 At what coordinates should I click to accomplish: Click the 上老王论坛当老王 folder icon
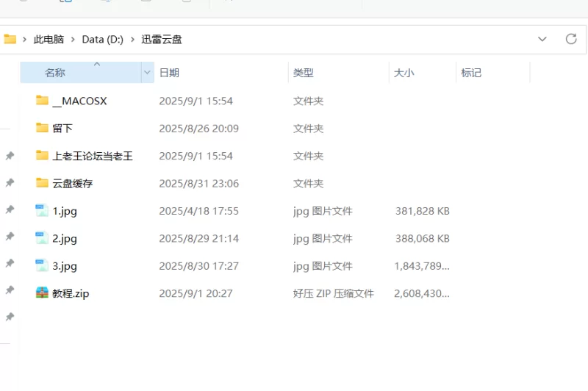42,155
